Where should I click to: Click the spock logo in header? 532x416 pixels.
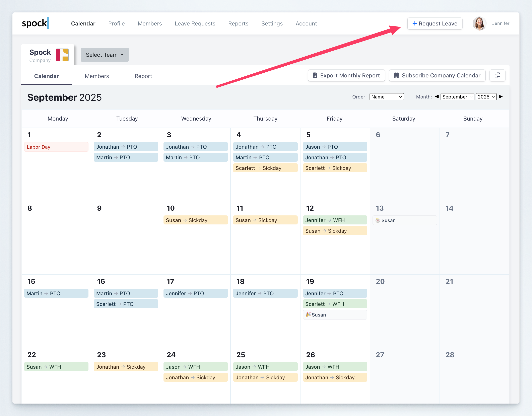pos(36,23)
